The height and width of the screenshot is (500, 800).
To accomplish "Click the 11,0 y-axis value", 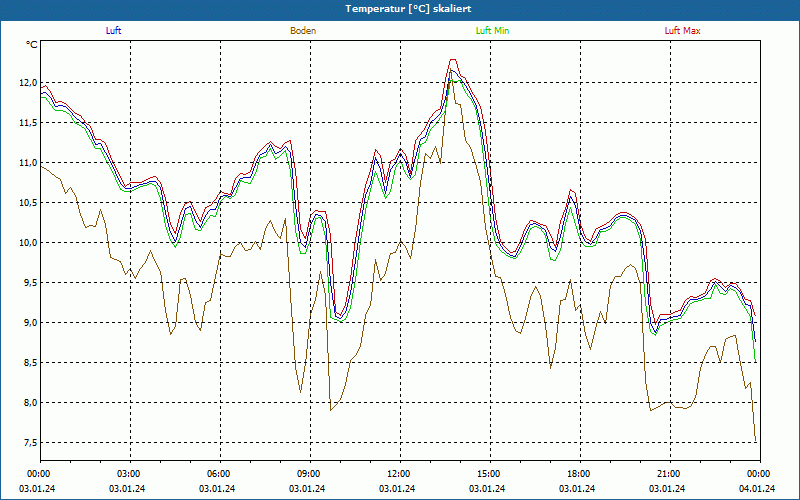I will pos(29,163).
